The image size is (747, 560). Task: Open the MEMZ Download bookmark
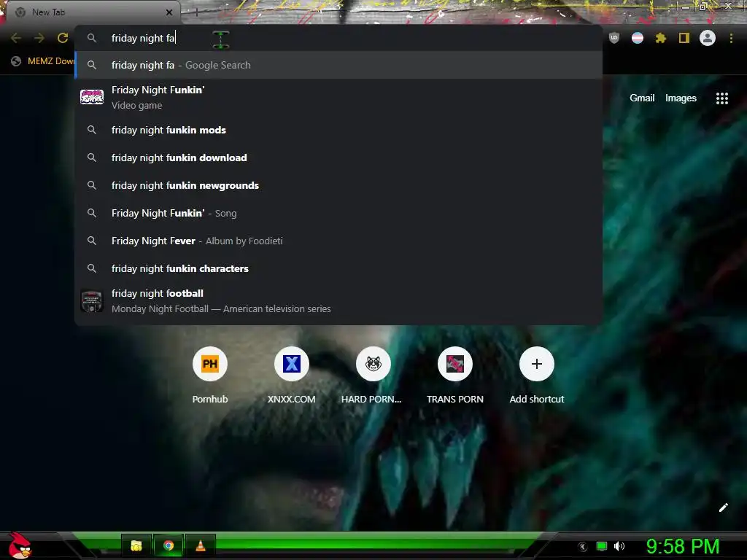[43, 61]
